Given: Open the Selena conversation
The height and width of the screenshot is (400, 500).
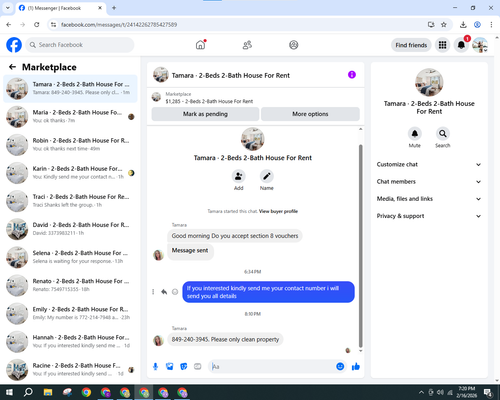Looking at the screenshot, I should coord(70,257).
